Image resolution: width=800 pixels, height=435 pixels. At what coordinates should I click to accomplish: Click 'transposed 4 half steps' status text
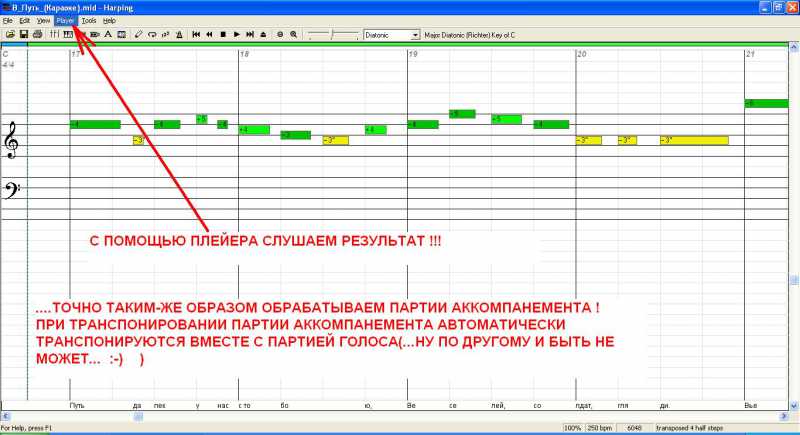[690, 428]
